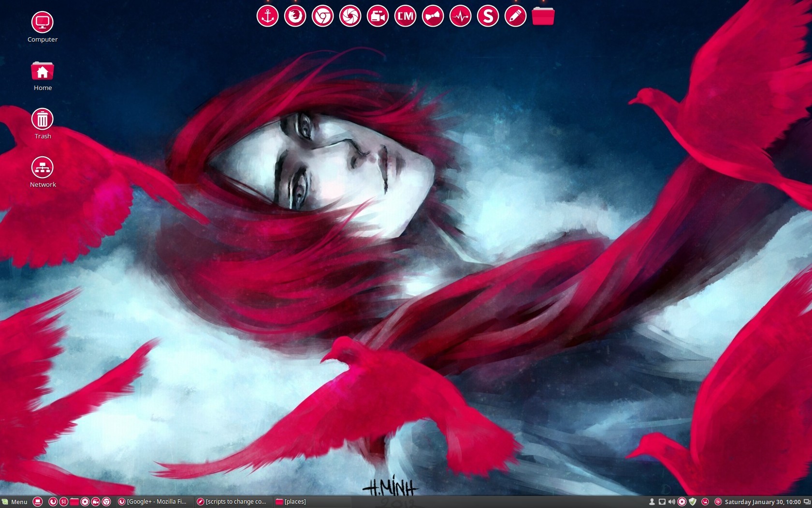
Task: Switch to the 'places' window in taskbar
Action: 312,502
